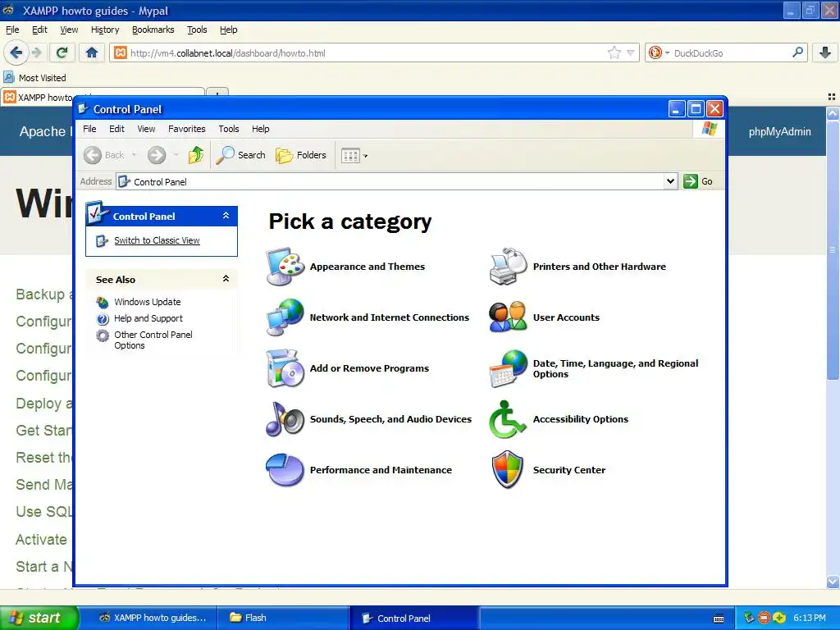Image resolution: width=840 pixels, height=630 pixels.
Task: Open Performance and Maintenance pie icon
Action: (285, 470)
